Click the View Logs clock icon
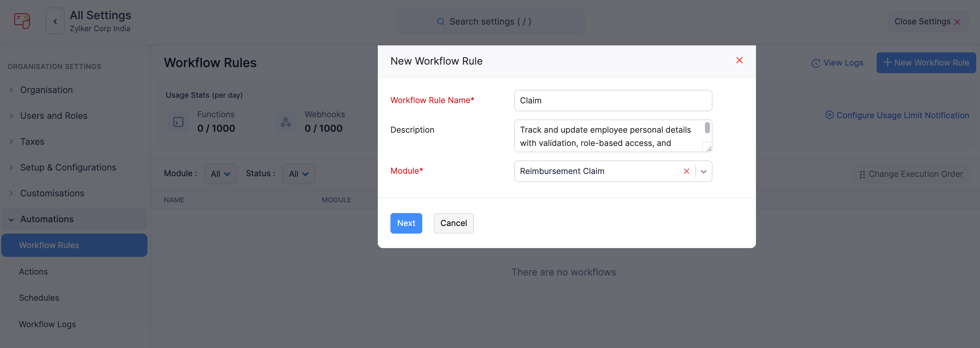 pos(816,63)
